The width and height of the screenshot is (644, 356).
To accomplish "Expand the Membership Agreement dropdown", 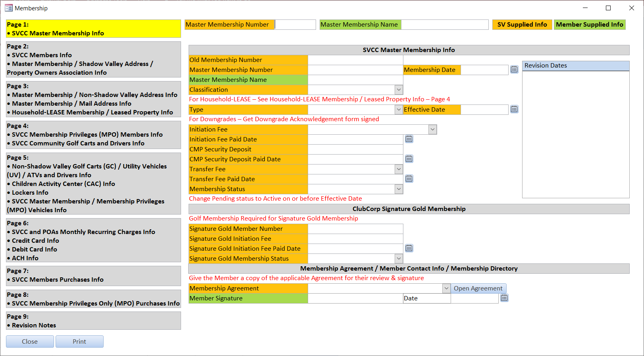I will click(x=446, y=288).
